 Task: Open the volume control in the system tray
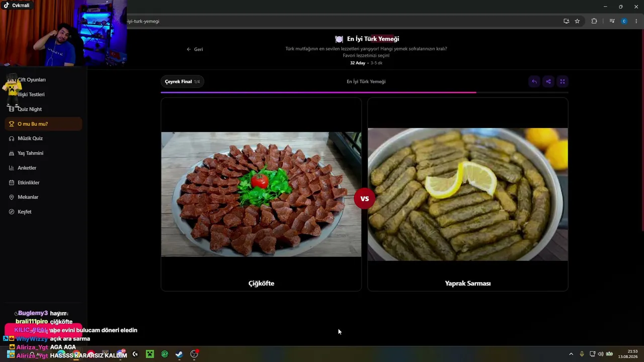coord(601,354)
